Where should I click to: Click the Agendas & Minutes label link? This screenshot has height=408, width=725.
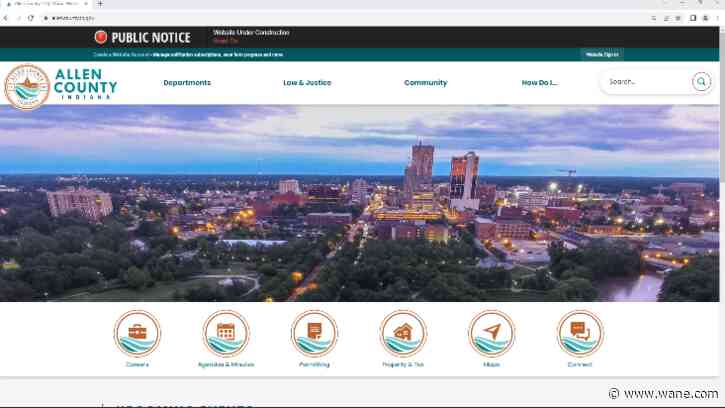coord(226,365)
